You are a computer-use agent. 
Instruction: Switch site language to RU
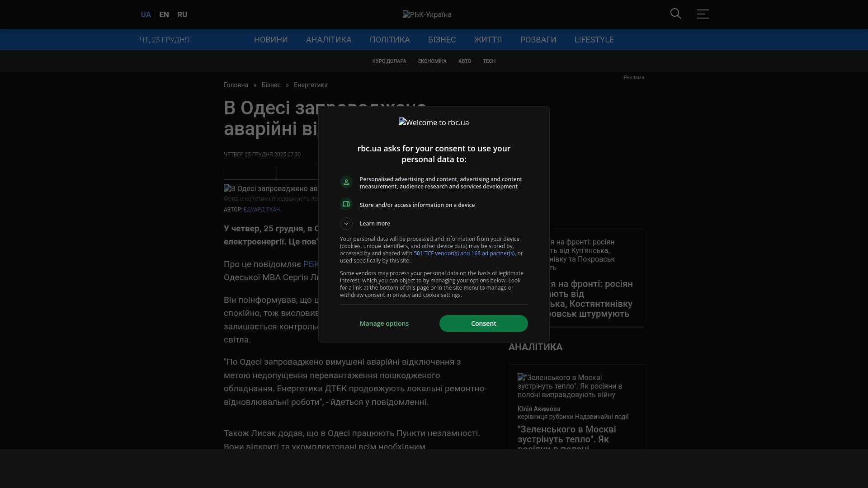(x=182, y=15)
